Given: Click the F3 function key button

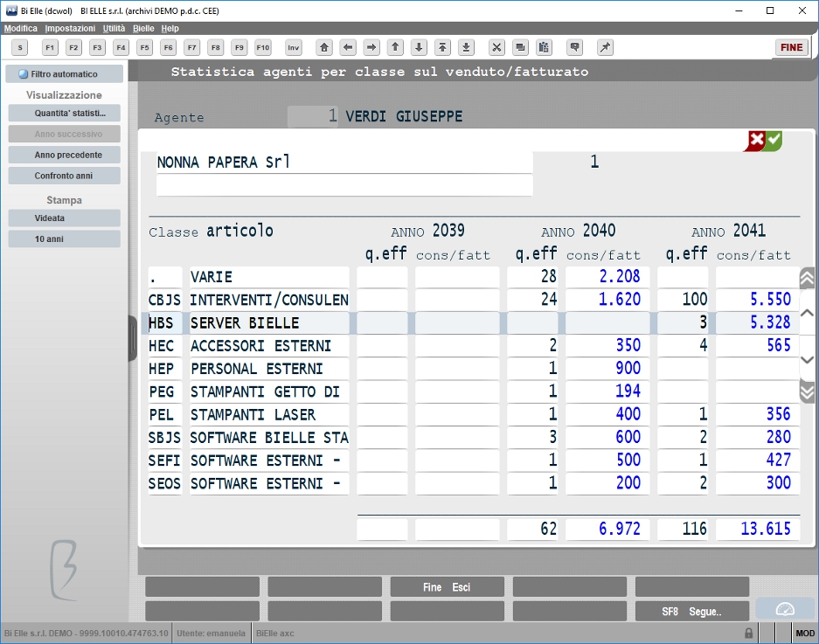Looking at the screenshot, I should (x=97, y=47).
